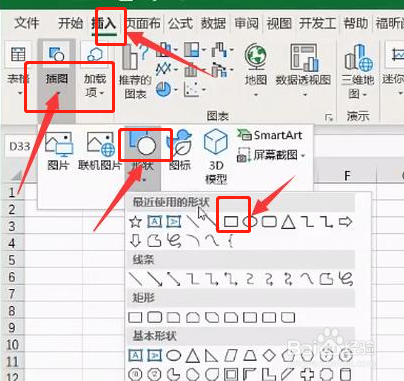Pick the cross shape under 基本形状
Viewport: 404px width, 381px height.
coord(307,374)
